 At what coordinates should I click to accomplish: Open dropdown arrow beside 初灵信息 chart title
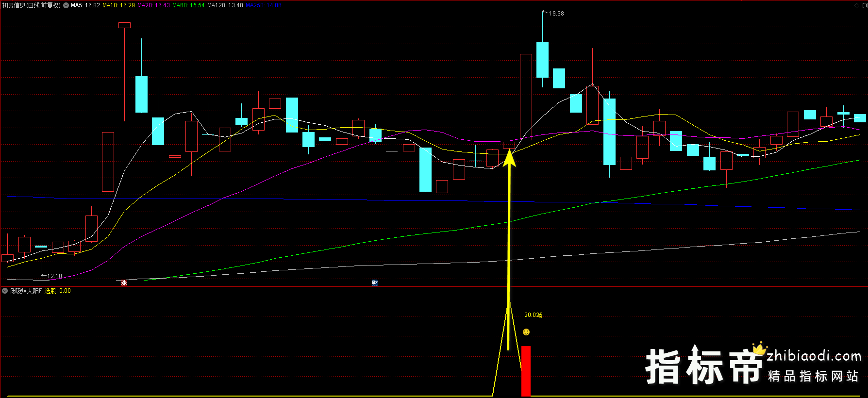pos(66,6)
